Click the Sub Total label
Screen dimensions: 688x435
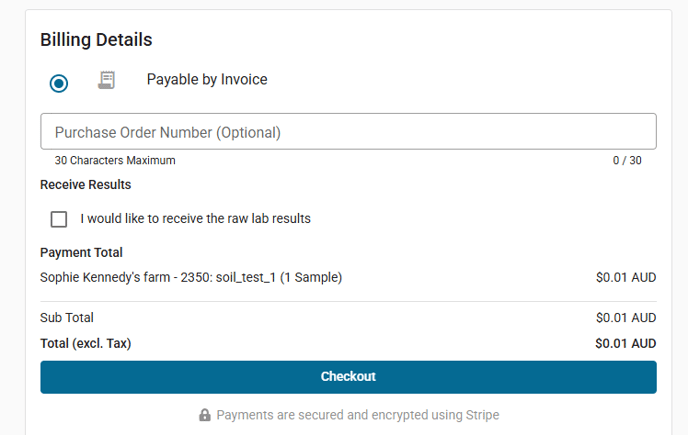pos(67,318)
